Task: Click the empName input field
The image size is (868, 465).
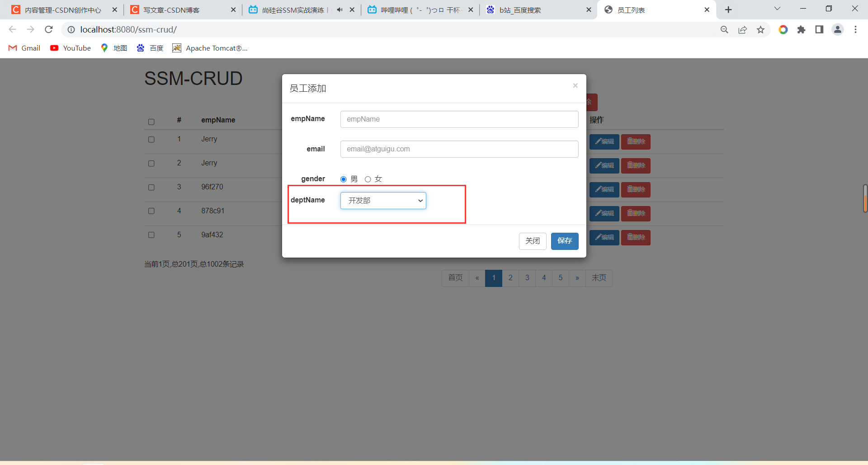Action: pyautogui.click(x=459, y=119)
